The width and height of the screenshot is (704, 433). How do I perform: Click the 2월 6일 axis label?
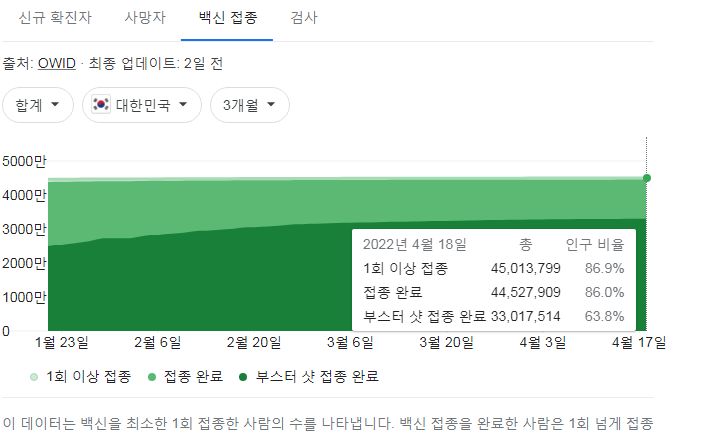pos(158,343)
